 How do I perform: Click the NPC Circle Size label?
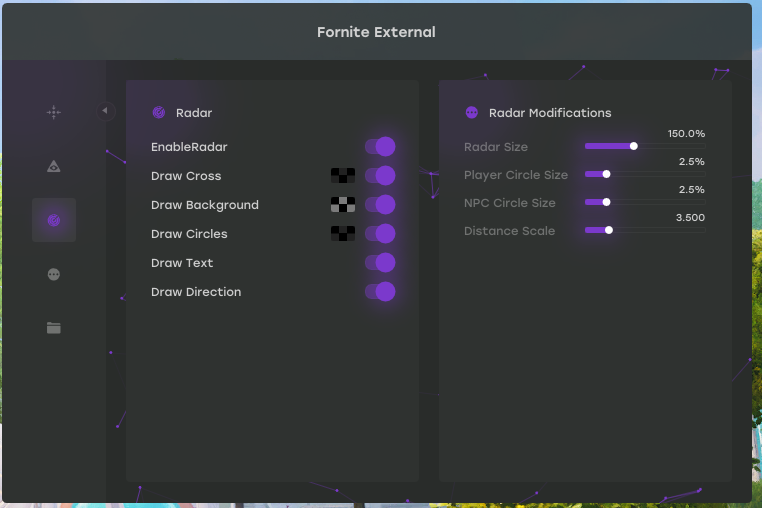click(509, 203)
